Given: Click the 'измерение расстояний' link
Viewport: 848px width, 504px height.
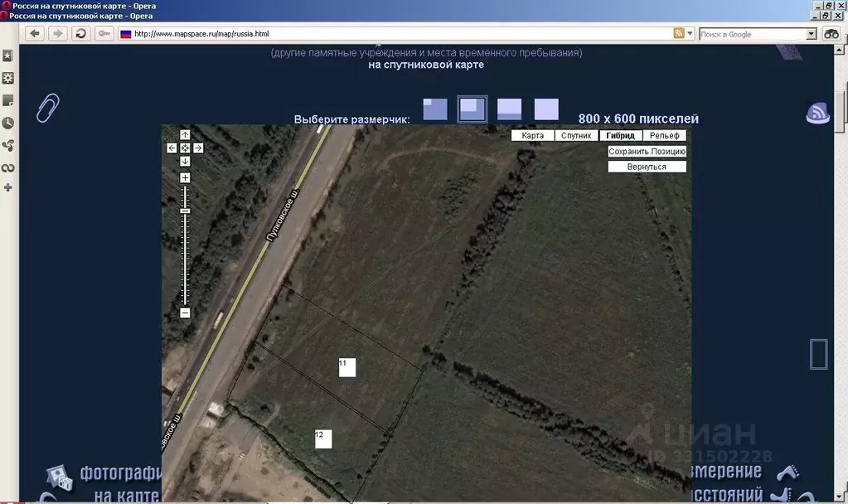Looking at the screenshot, I should pyautogui.click(x=726, y=482).
